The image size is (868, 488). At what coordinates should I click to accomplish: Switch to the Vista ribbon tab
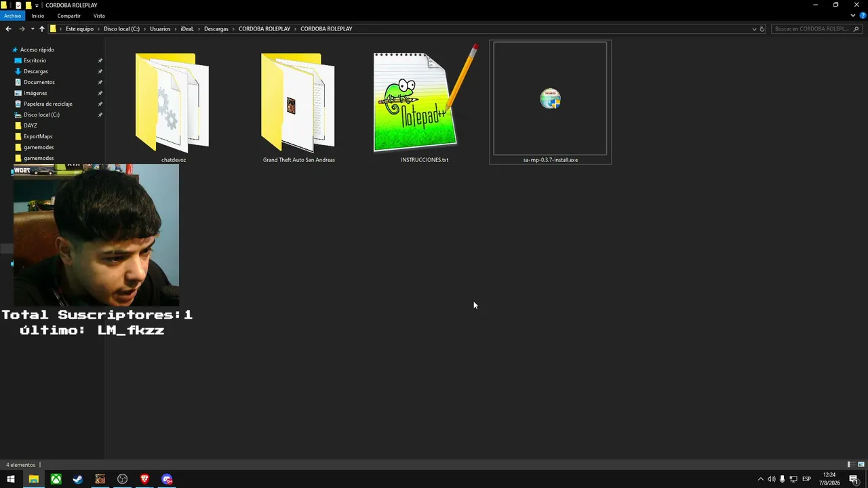[99, 16]
